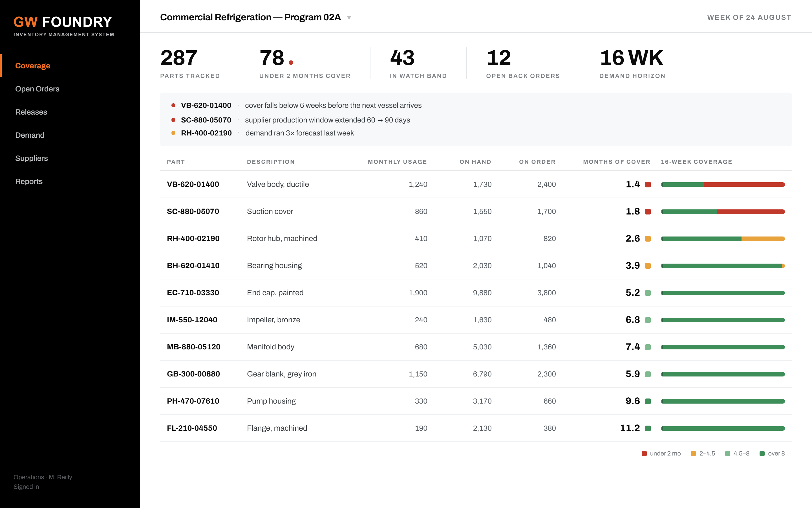Click the '2–4.5' legend swatch

click(694, 454)
